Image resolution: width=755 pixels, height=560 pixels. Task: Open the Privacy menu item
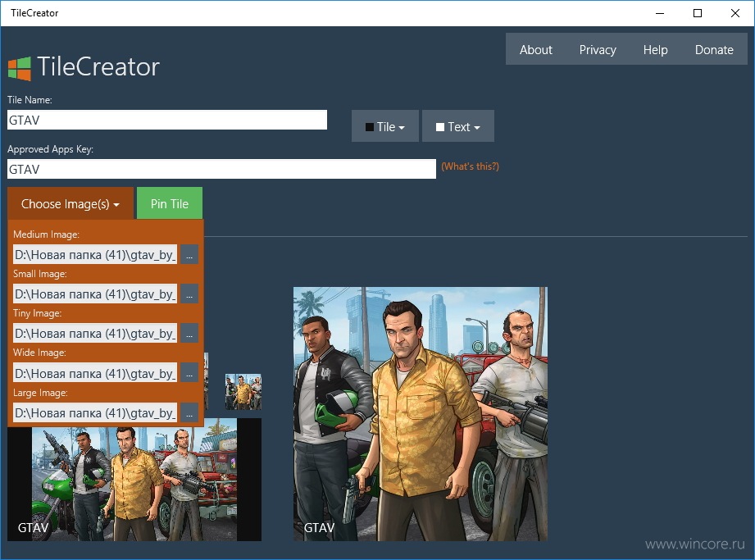pos(598,49)
